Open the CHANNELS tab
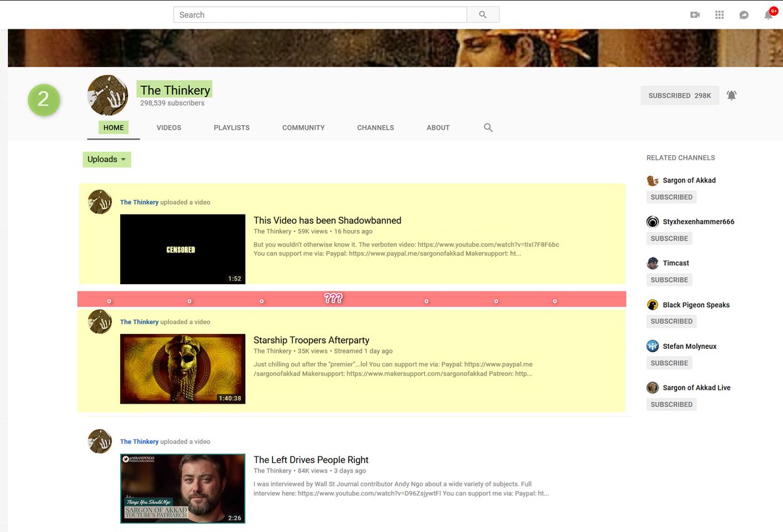This screenshot has width=783, height=532. [x=375, y=128]
